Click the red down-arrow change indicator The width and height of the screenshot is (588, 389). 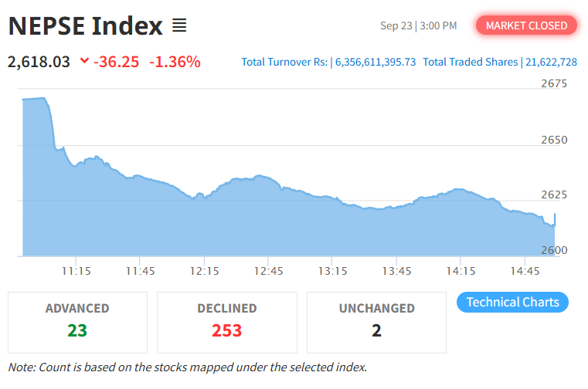[85, 60]
